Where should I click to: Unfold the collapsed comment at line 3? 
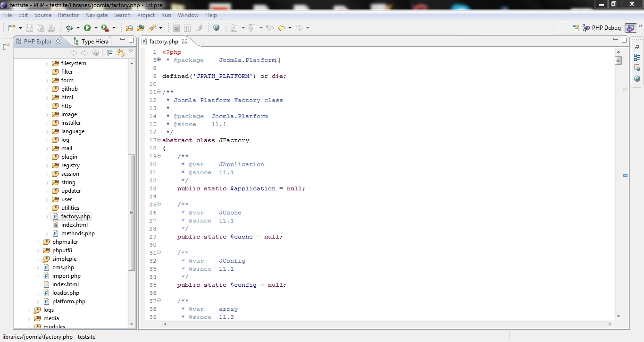coord(159,60)
